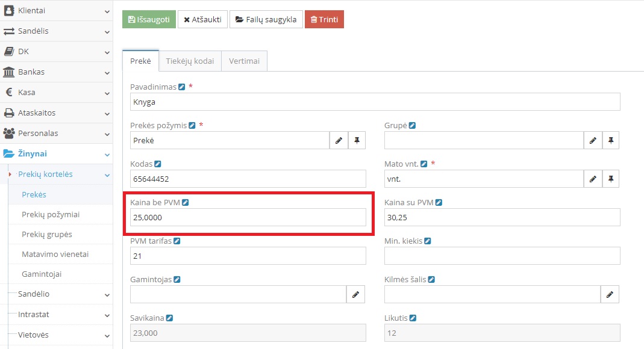This screenshot has width=644, height=349.
Task: Click the pencil icon beside Kilmės šalis field
Action: 610,294
